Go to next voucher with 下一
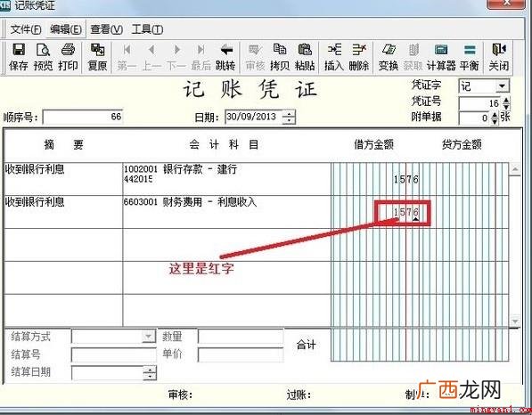Image resolution: width=532 pixels, height=415 pixels. [176, 57]
